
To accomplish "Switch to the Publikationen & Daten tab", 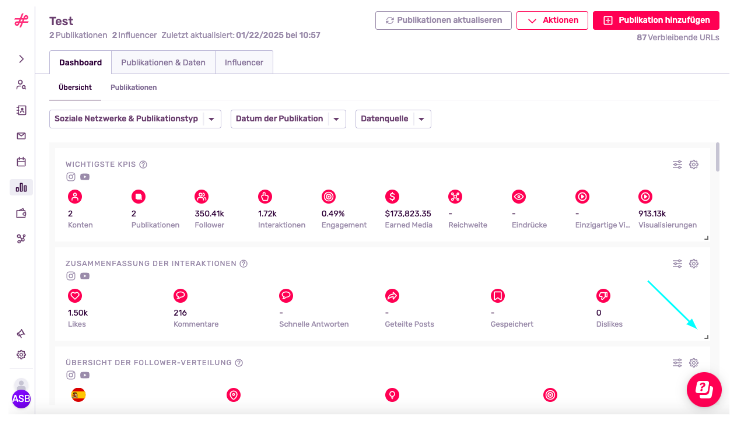I will 163,62.
